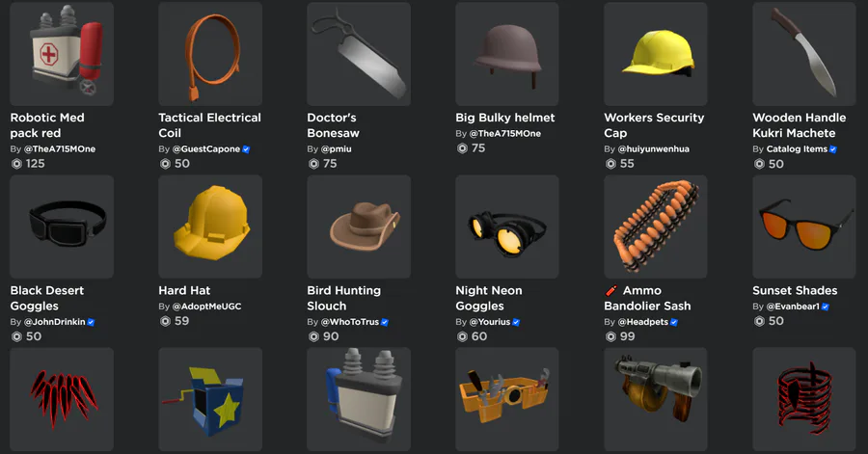Open the Robotic Med pack red item thumbnail
868x454 pixels.
pos(62,54)
